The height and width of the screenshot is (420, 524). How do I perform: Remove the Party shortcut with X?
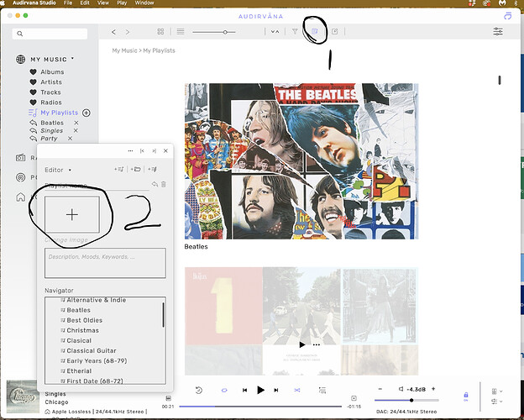click(x=70, y=138)
